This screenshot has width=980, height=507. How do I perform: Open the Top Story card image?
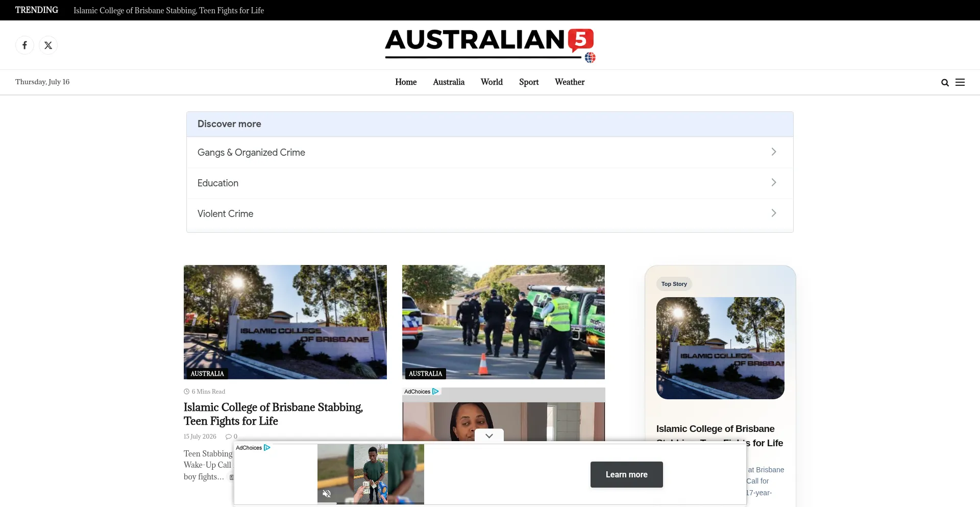pos(720,348)
